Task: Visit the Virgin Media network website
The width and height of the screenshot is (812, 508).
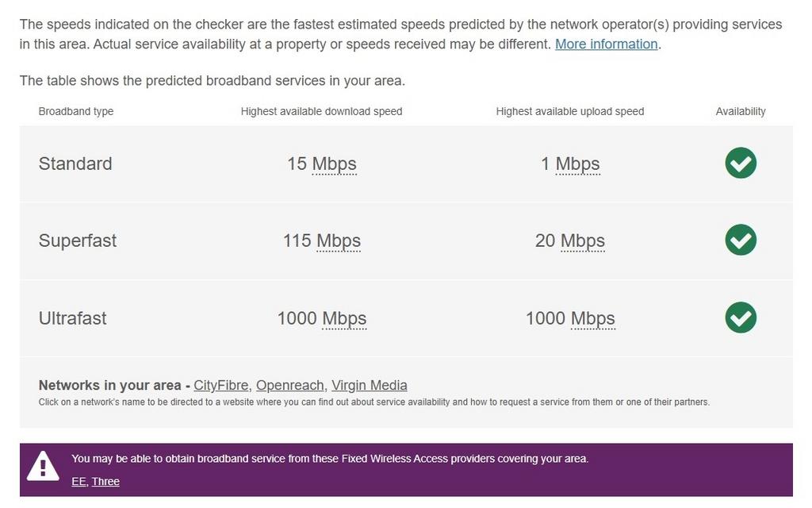Action: [369, 385]
